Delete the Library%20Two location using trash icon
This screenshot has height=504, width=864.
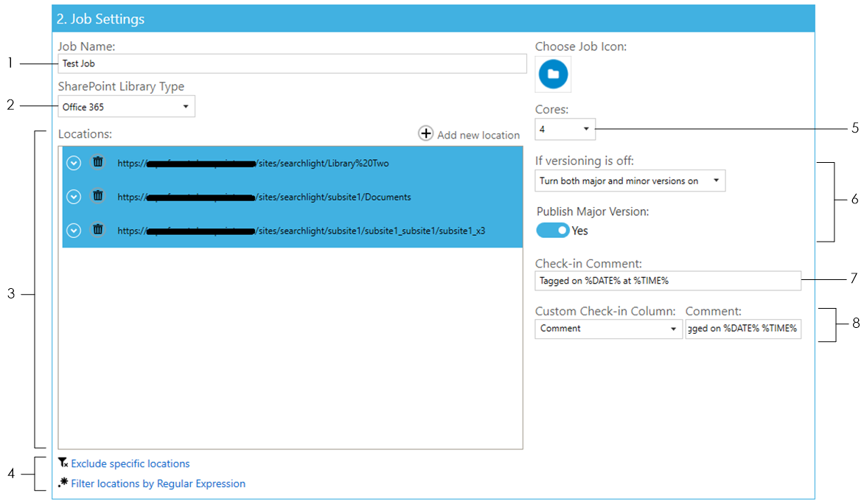(97, 162)
